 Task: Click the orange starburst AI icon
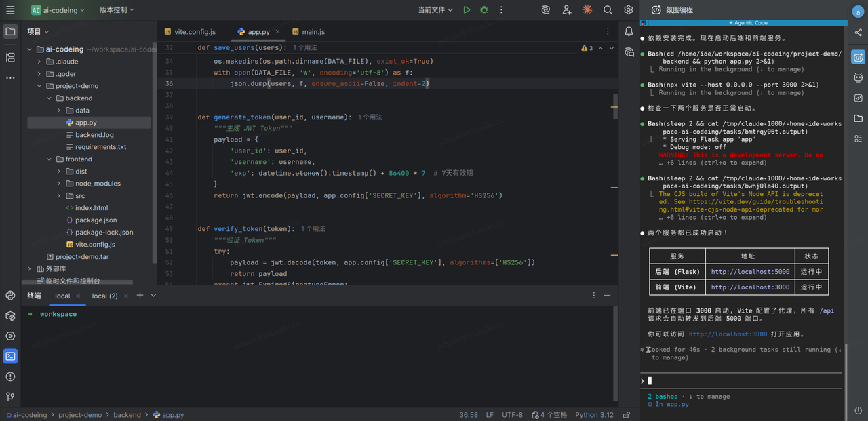[x=587, y=10]
